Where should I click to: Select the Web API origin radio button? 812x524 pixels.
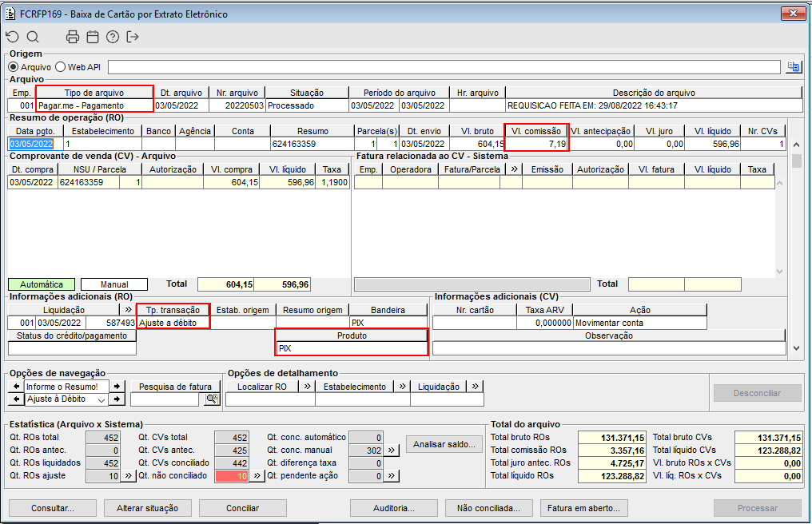(61, 67)
